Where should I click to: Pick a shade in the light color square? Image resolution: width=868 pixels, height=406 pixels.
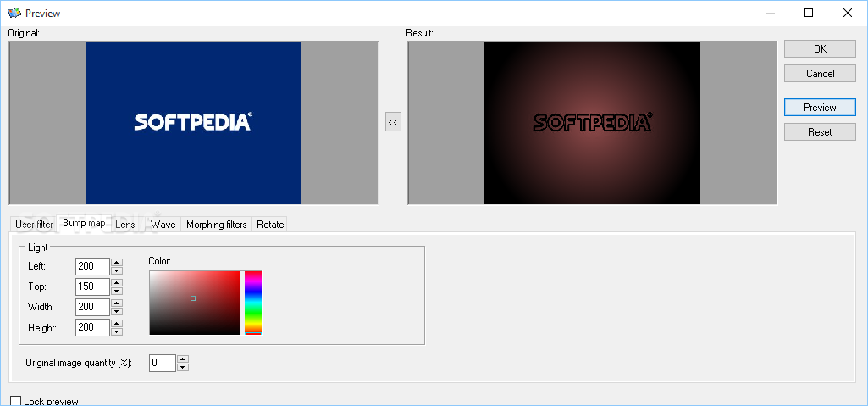tap(195, 303)
